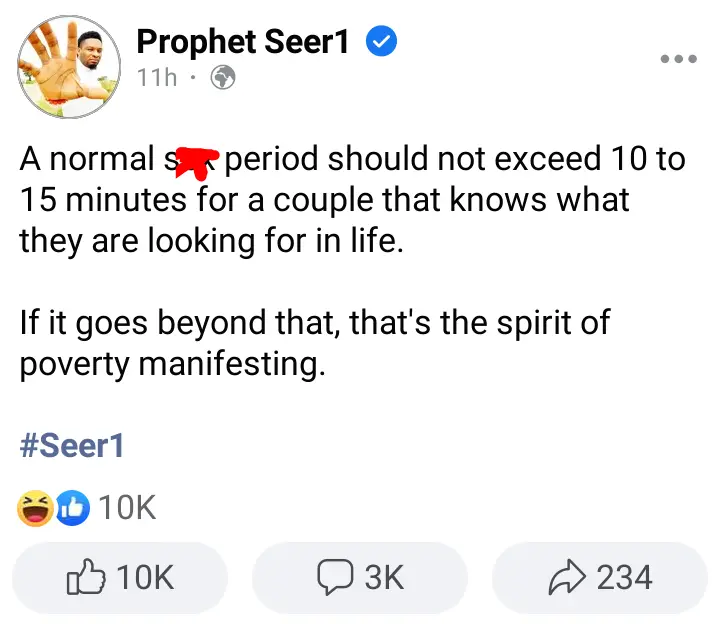The image size is (720, 624).
Task: Click the blue thumbs-up reaction emoji
Action: (x=73, y=508)
